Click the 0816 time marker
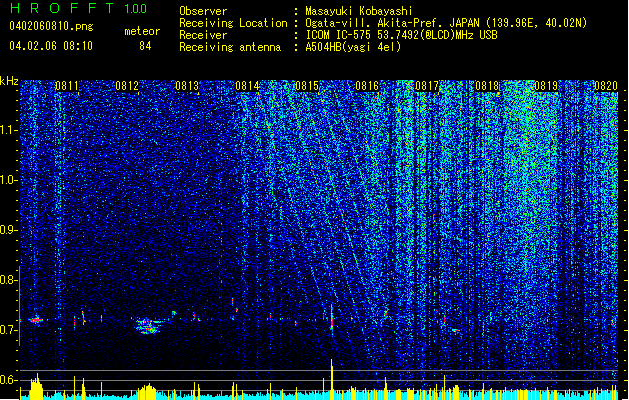Viewport: 629px width, 400px height. [367, 86]
